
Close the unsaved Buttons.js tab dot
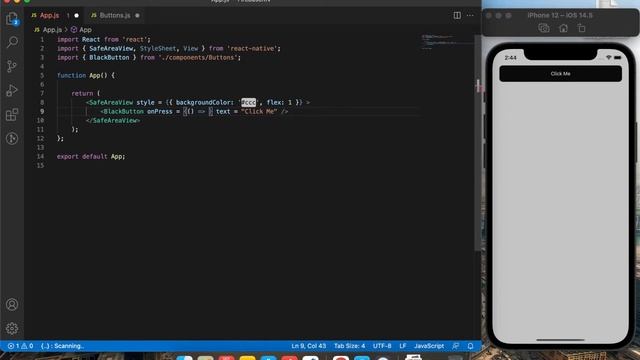137,16
